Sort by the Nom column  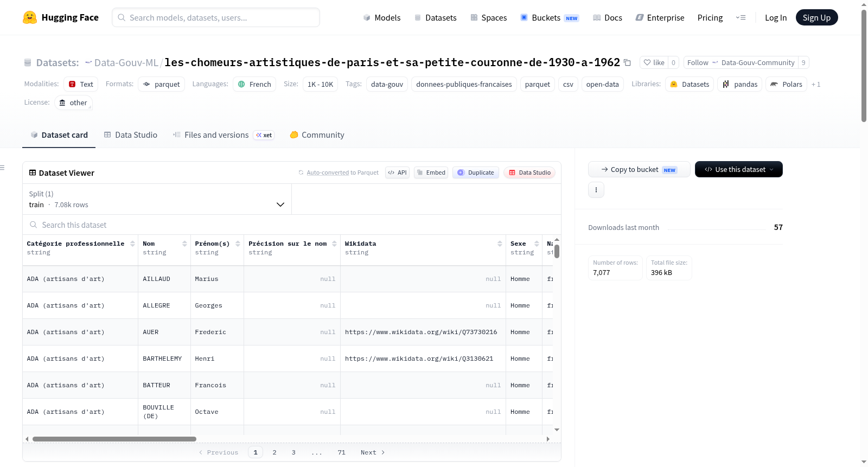[184, 244]
